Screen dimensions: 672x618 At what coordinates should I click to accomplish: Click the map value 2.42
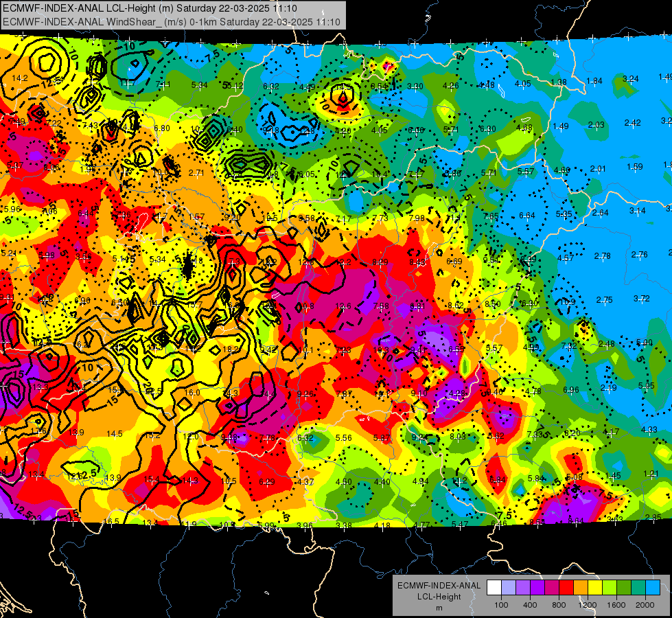[x=633, y=123]
